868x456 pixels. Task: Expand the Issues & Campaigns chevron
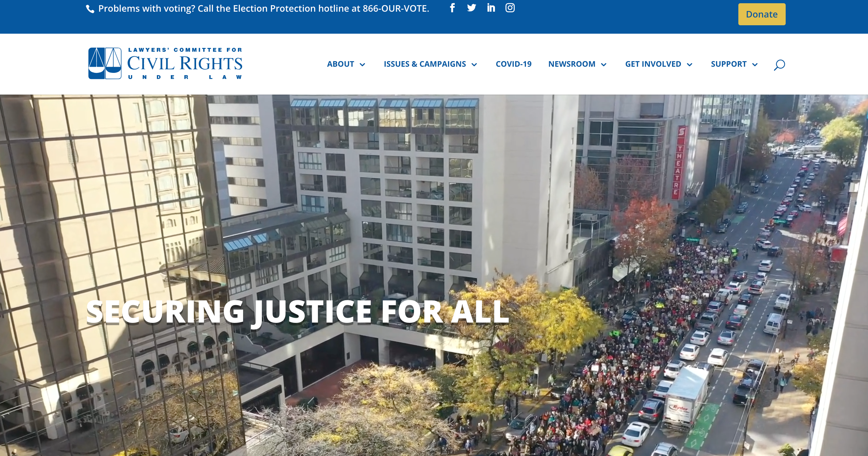point(474,65)
